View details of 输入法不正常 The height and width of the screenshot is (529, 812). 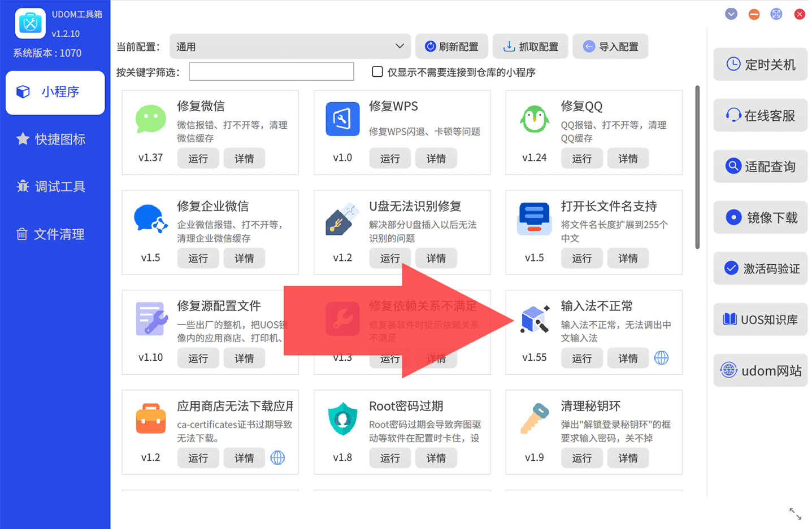(628, 358)
